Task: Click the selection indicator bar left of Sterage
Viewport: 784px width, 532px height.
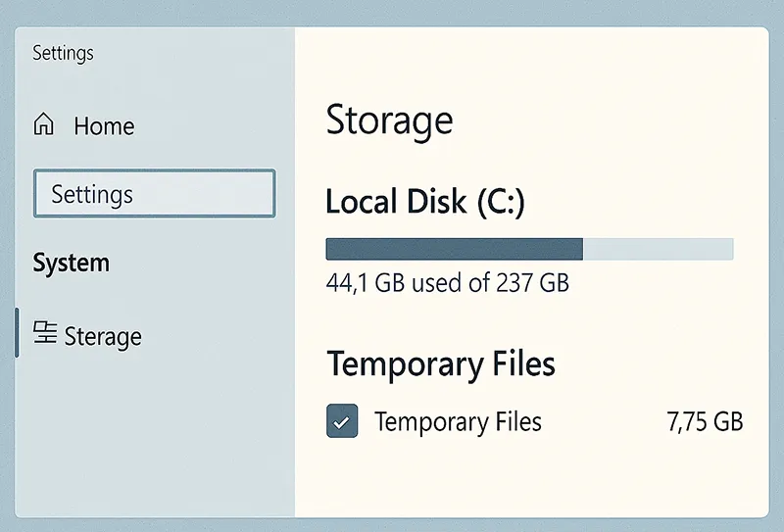Action: (x=17, y=333)
